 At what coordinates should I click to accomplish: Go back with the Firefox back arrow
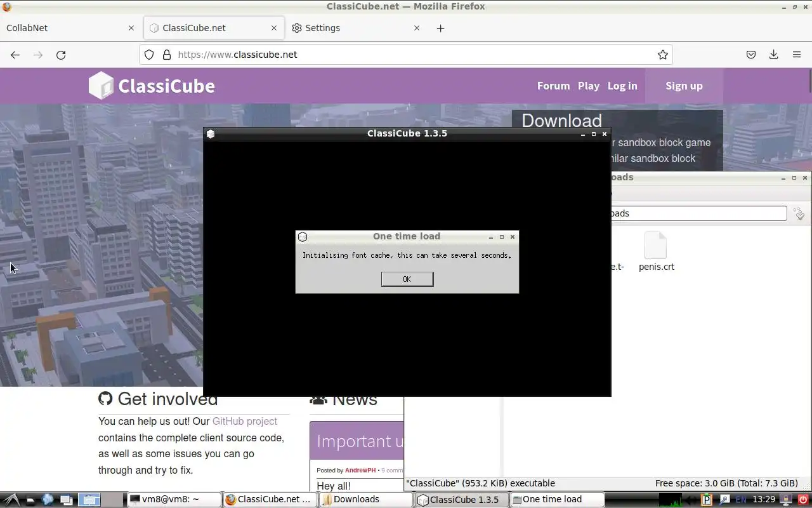(15, 55)
